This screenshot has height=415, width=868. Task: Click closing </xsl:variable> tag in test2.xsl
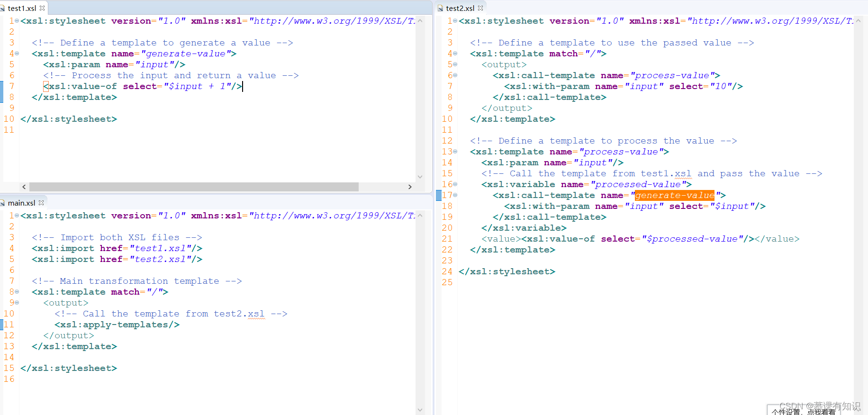coord(524,228)
